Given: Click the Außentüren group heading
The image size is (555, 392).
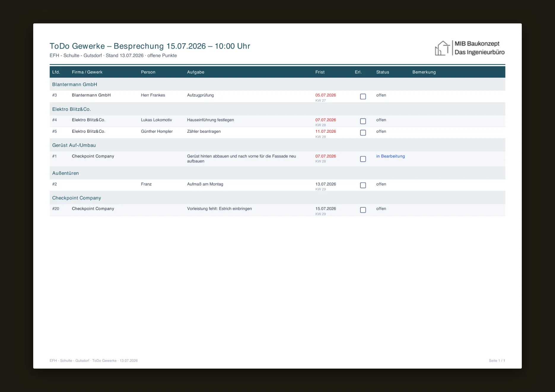Looking at the screenshot, I should [x=277, y=173].
